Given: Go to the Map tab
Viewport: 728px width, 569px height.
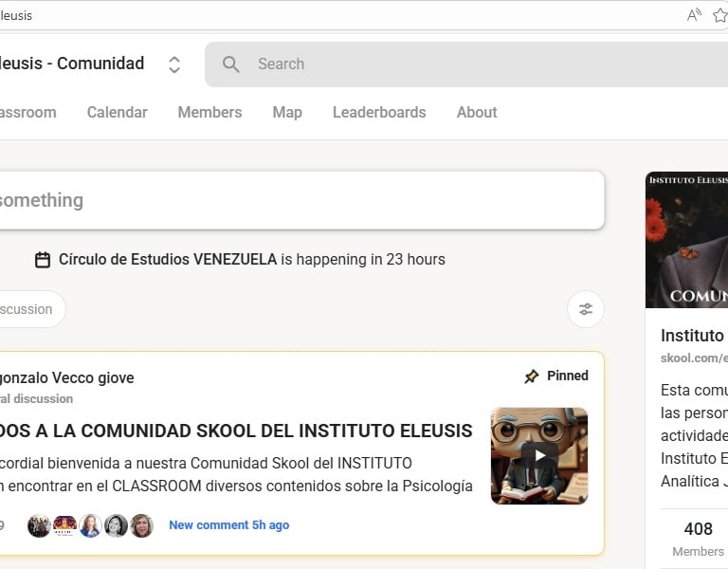Looking at the screenshot, I should click(x=287, y=113).
